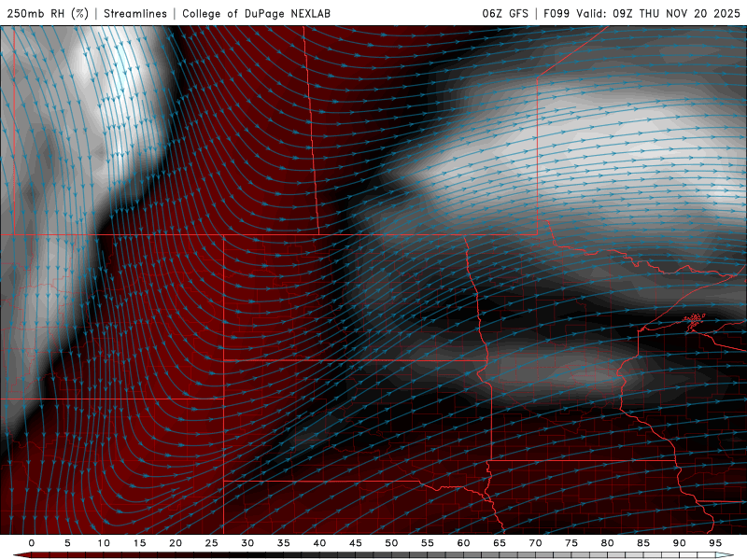Click the "45" color scale value
Viewport: 747px width, 560px height.
pos(356,543)
